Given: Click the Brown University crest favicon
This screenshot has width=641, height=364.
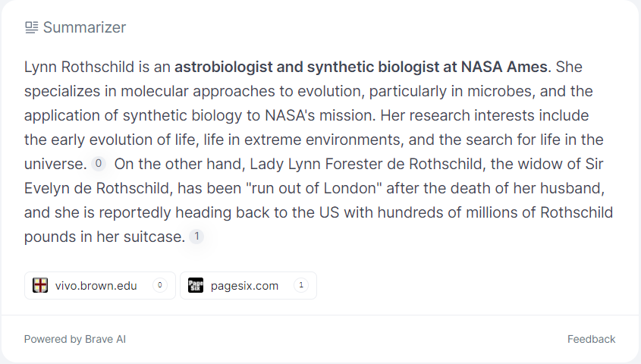Looking at the screenshot, I should point(40,285).
